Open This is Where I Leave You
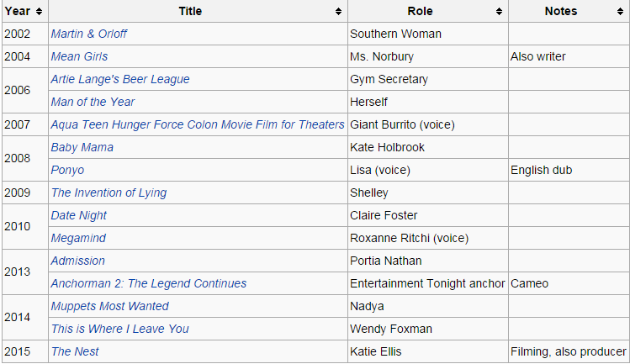This screenshot has height=364, width=630. click(119, 329)
